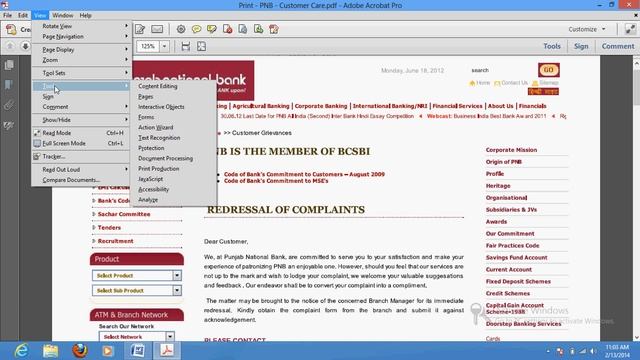Open Select Product dropdown
Viewport: 640px width, 360px height.
tap(177, 276)
